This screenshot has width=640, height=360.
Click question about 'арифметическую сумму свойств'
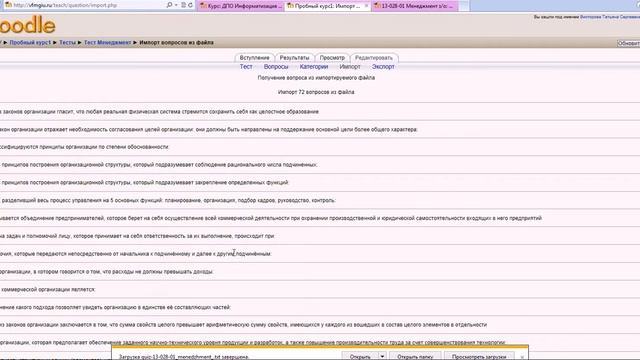(243, 325)
